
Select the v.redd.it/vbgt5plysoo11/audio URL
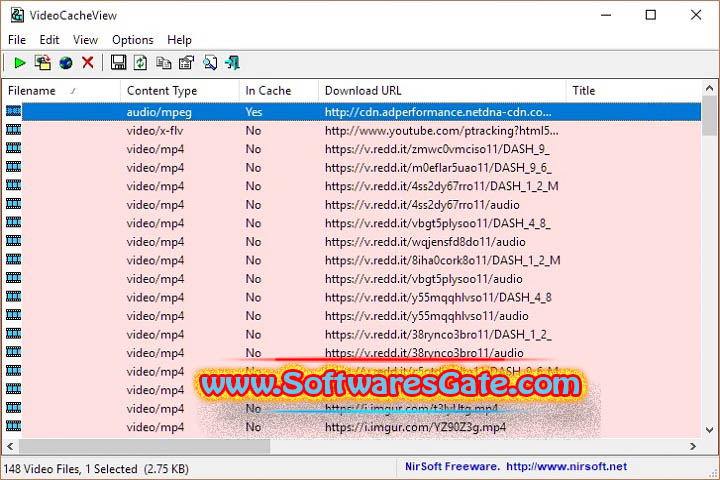[x=423, y=279]
